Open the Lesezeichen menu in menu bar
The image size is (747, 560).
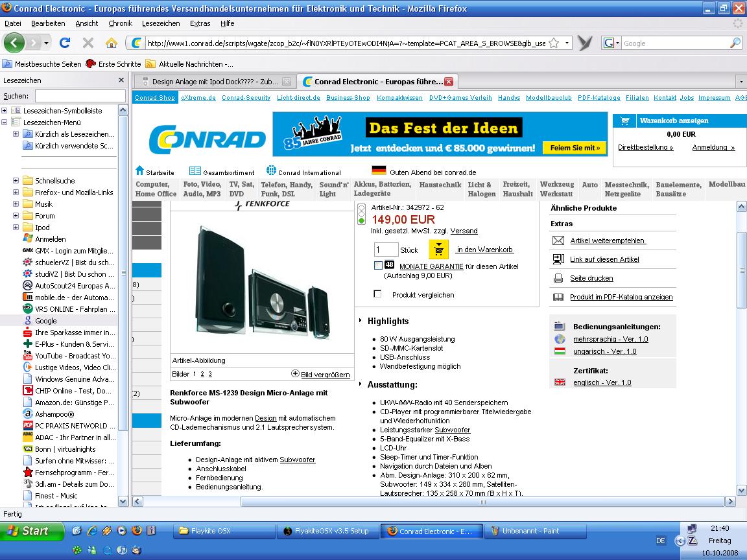[x=161, y=23]
